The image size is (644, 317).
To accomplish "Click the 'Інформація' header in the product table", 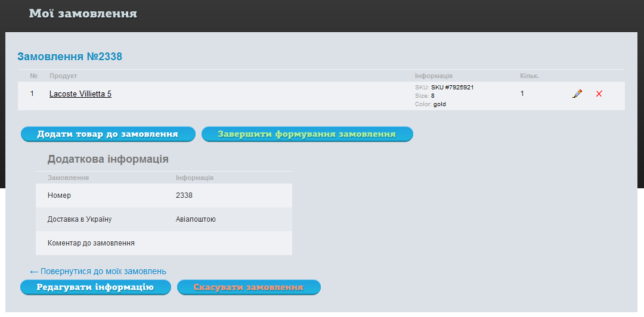I will coord(434,76).
